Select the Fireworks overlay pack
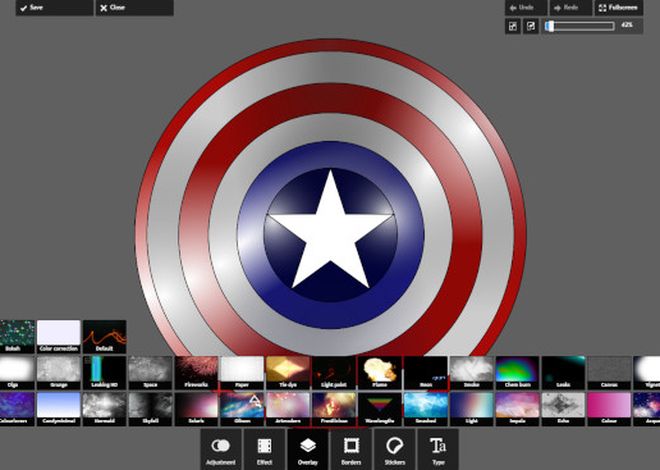660x470 pixels. [x=196, y=372]
